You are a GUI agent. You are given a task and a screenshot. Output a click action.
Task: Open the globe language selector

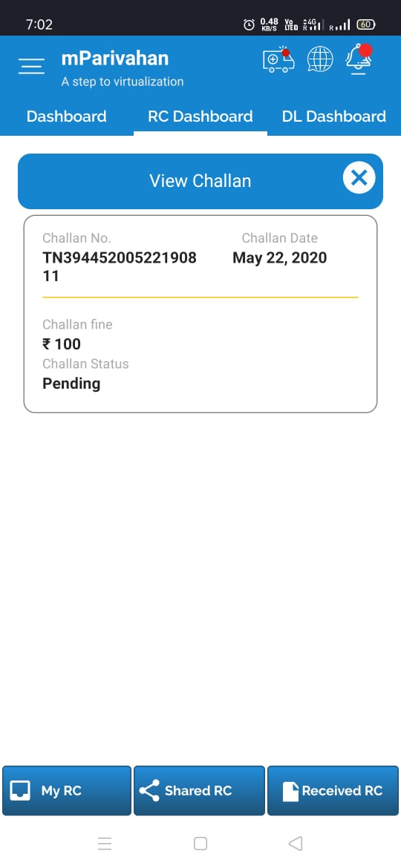tap(320, 59)
